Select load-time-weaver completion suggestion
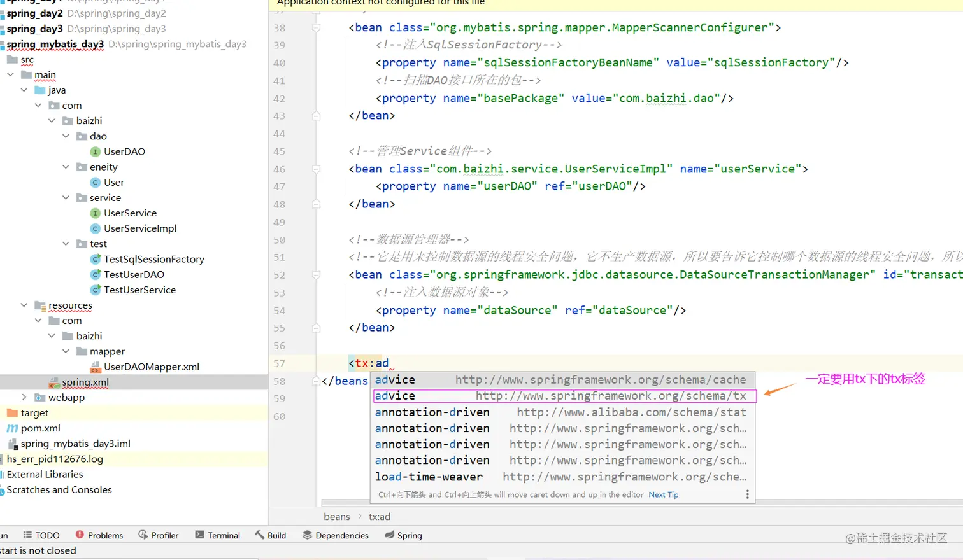This screenshot has height=560, width=963. pyautogui.click(x=562, y=477)
